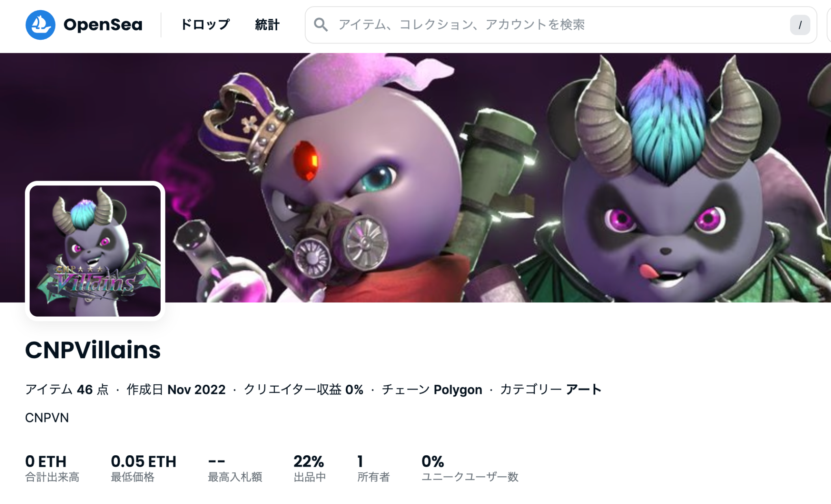
Task: Focus the アイテム、コレクション search field
Action: (x=561, y=25)
